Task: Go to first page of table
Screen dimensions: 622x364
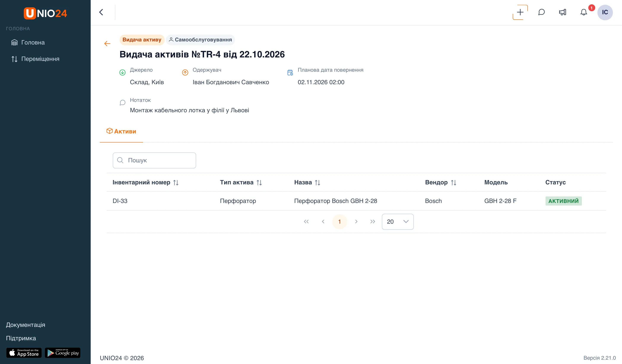Action: (x=306, y=222)
